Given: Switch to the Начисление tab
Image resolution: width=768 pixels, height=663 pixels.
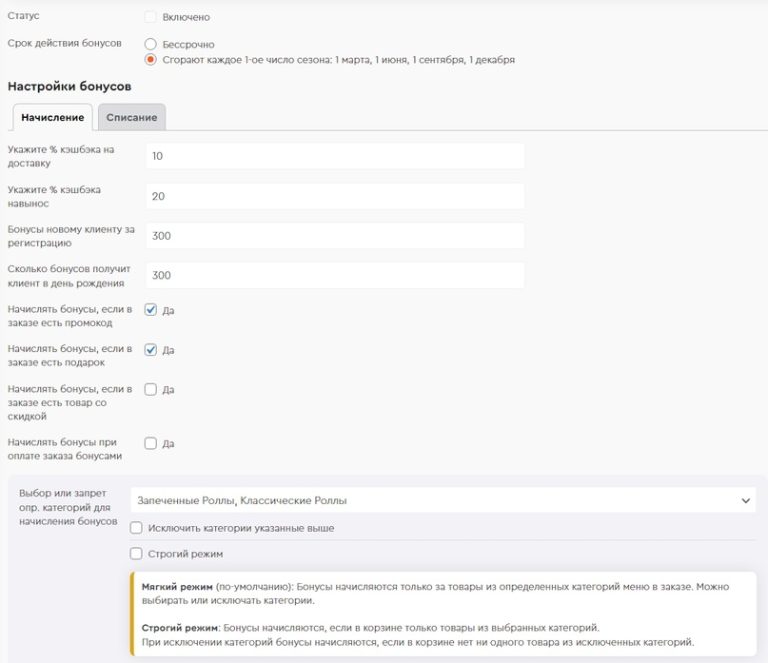Looking at the screenshot, I should tap(52, 117).
